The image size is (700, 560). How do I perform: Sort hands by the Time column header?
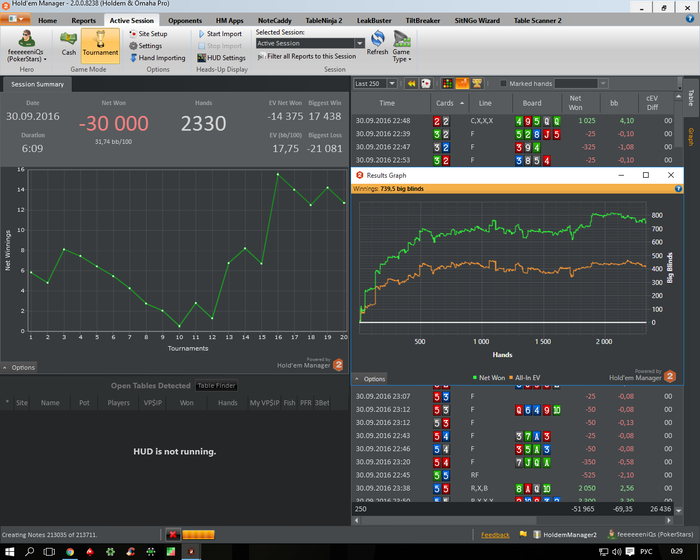click(387, 103)
